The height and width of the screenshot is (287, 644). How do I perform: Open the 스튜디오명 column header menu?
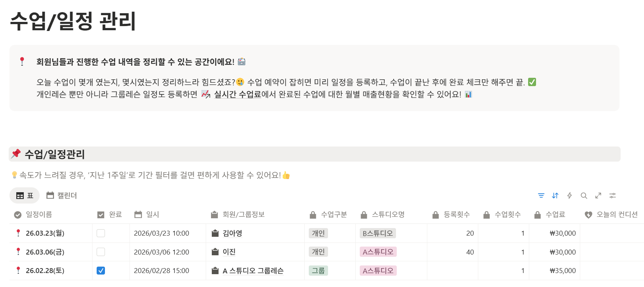[x=388, y=214]
